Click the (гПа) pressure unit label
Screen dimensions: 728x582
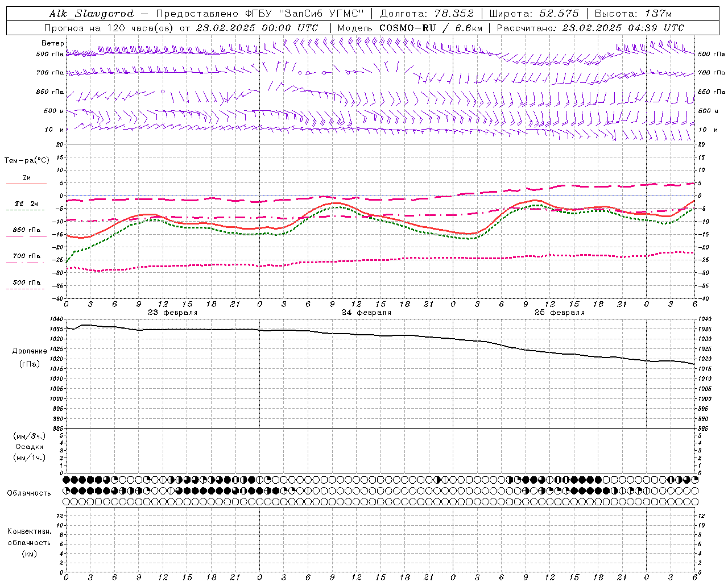(x=30, y=364)
